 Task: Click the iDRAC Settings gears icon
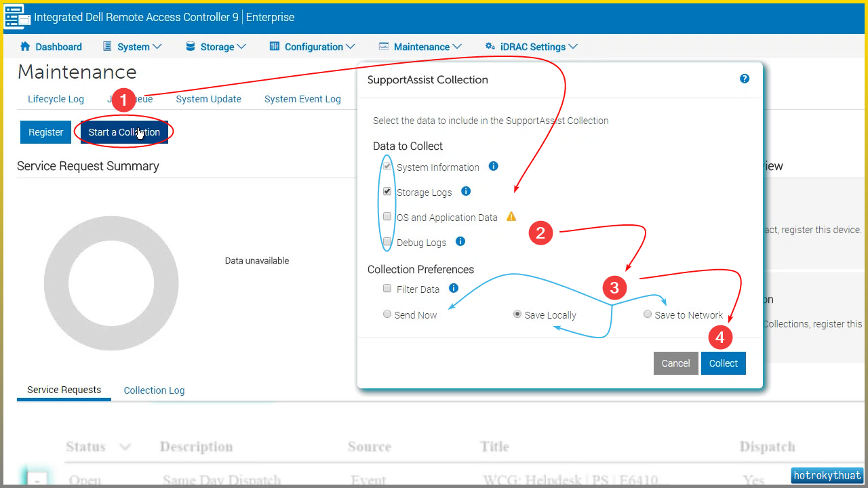490,47
